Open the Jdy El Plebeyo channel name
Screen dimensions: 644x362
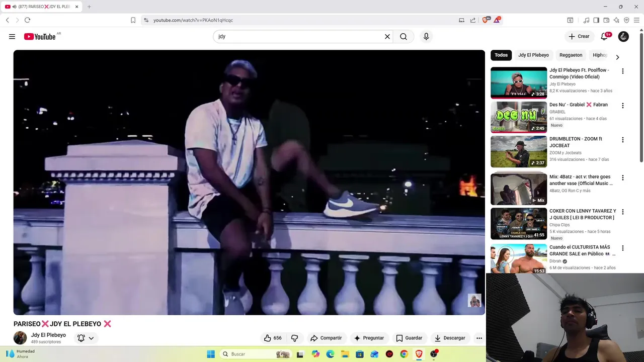[x=48, y=335]
